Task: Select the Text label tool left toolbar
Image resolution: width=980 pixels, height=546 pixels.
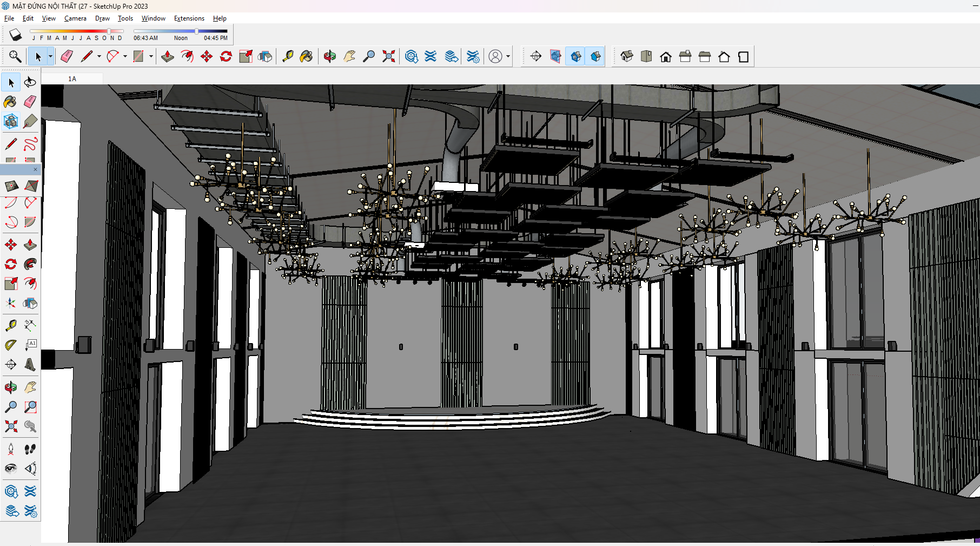Action: [30, 345]
